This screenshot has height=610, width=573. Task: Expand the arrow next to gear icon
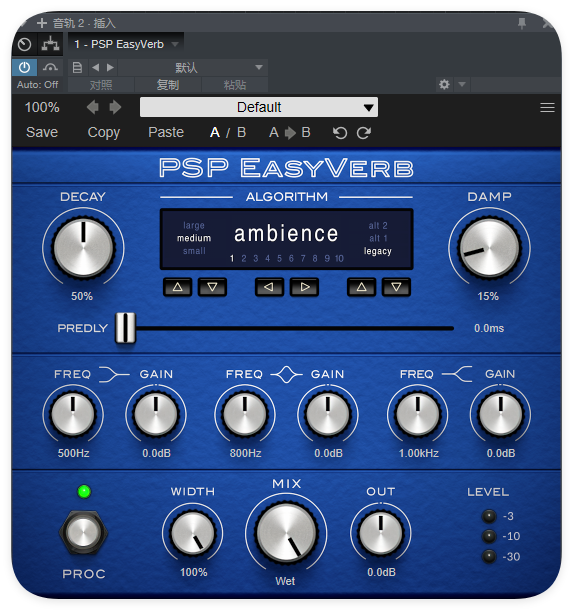click(462, 84)
